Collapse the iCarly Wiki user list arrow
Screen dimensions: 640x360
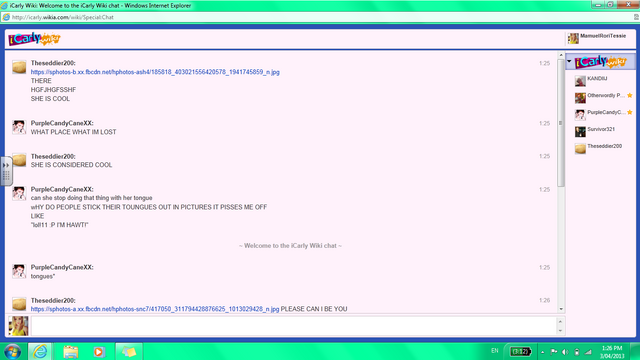click(x=569, y=62)
